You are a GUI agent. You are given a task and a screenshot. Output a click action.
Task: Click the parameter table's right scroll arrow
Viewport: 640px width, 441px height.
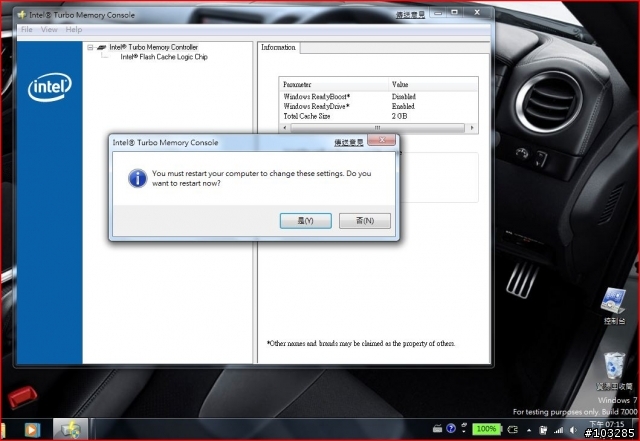(472, 128)
